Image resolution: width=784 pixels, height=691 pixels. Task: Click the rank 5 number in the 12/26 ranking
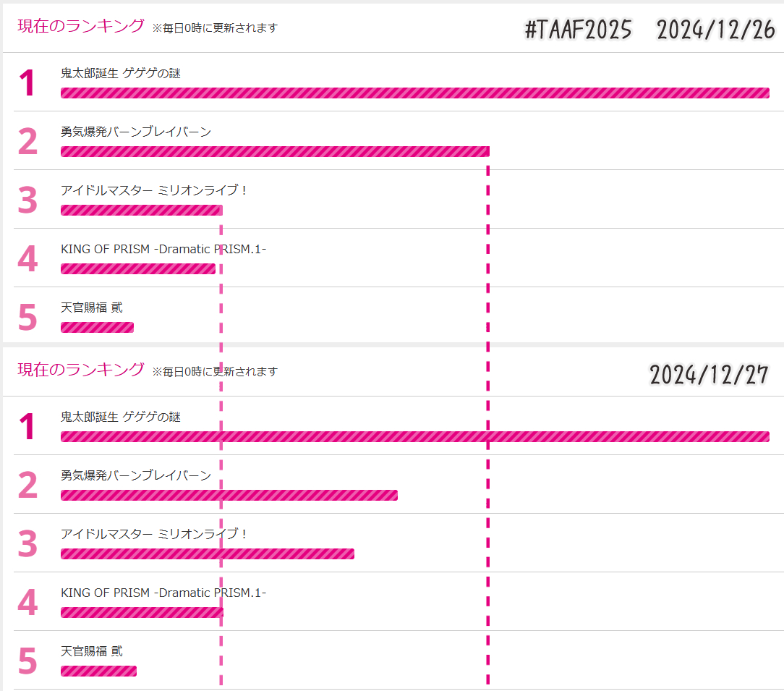[x=27, y=317]
